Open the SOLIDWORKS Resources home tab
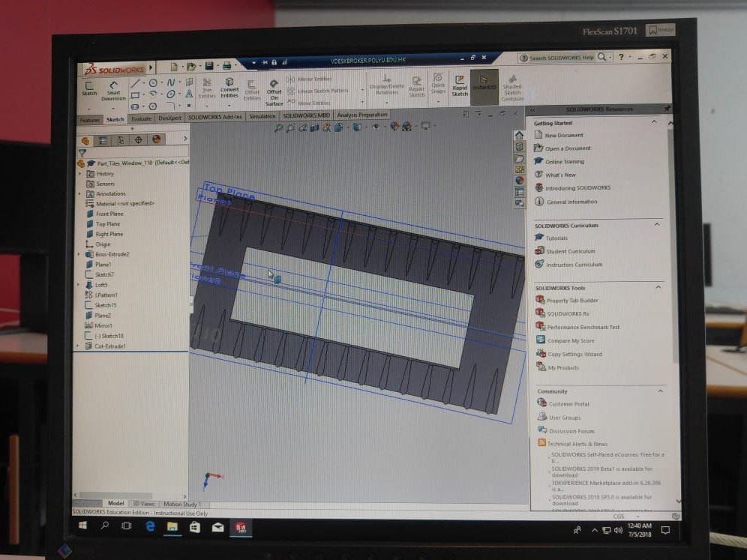Image resolution: width=747 pixels, height=560 pixels. coord(519,136)
